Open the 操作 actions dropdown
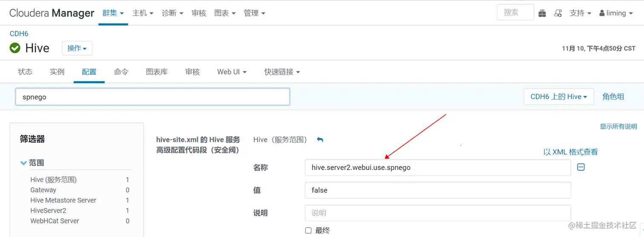 click(77, 48)
